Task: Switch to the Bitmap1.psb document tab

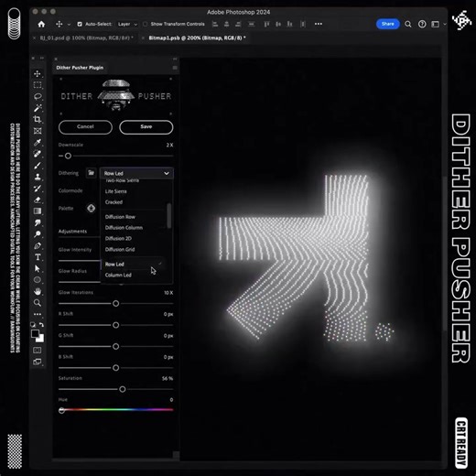Action: tap(197, 38)
